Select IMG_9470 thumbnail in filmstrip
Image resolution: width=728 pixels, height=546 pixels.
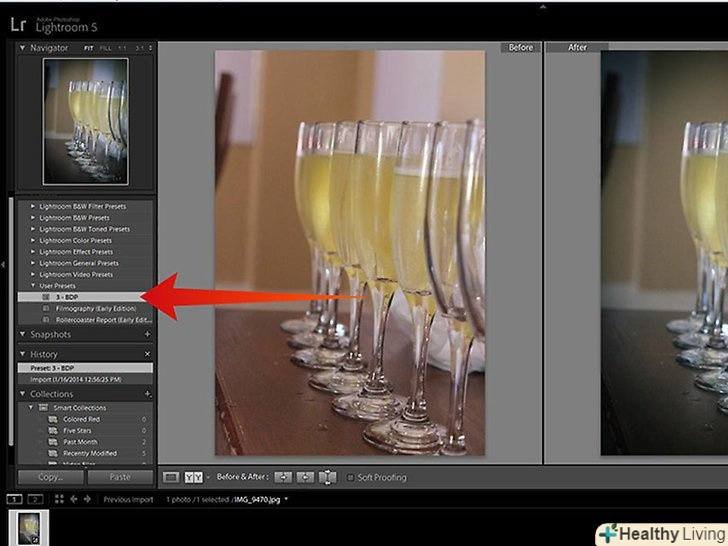(28, 526)
